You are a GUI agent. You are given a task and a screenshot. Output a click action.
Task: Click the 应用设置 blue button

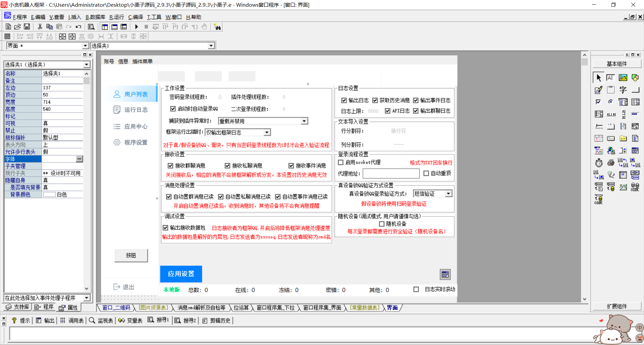coord(181,274)
